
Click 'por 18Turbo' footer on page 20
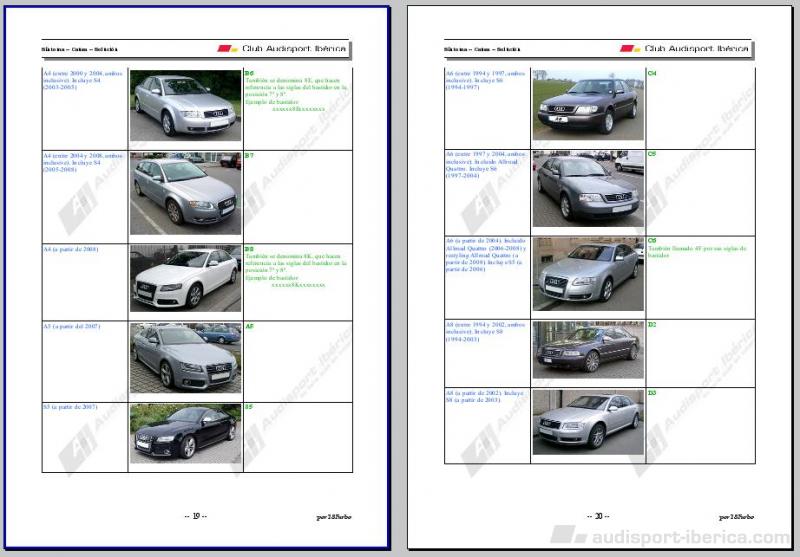coord(736,517)
